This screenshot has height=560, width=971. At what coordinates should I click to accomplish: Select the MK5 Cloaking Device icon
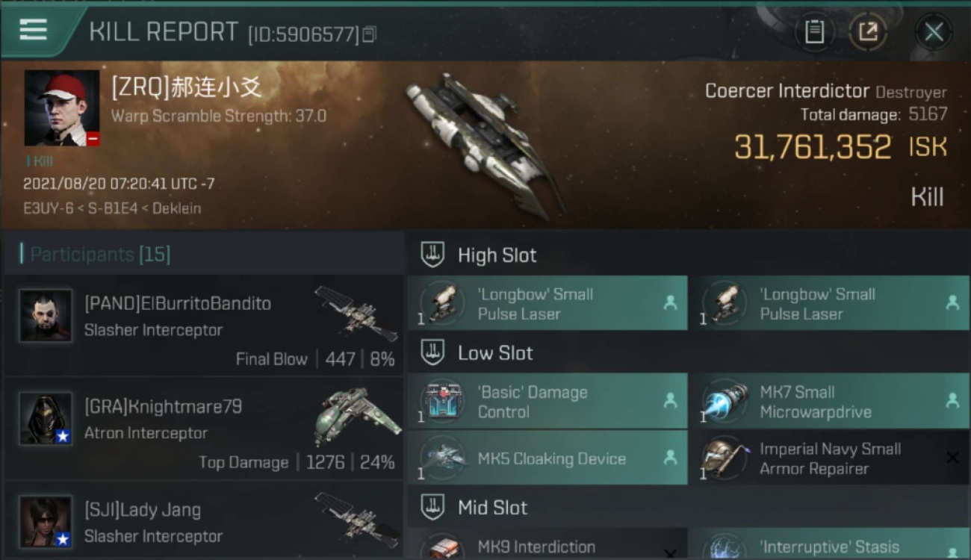pos(443,458)
